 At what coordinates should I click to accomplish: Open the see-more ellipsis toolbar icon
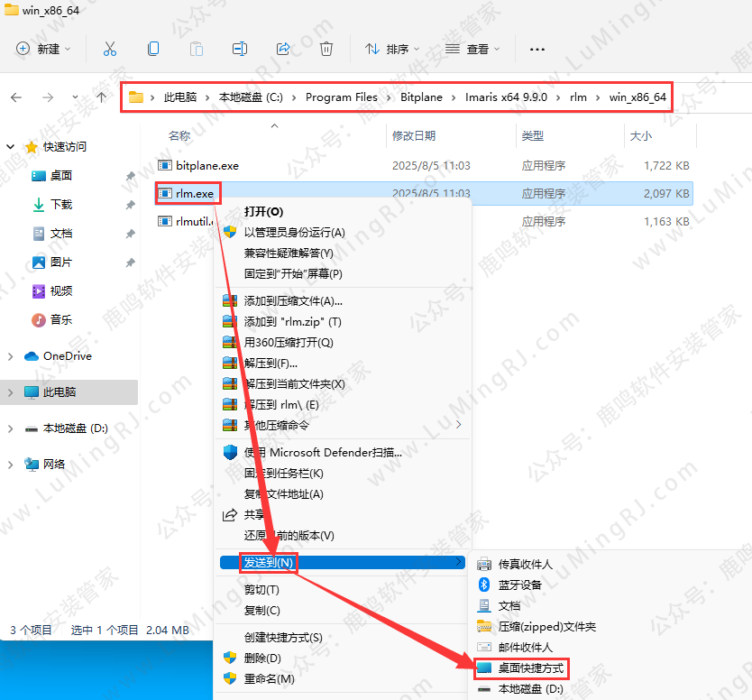coord(537,50)
